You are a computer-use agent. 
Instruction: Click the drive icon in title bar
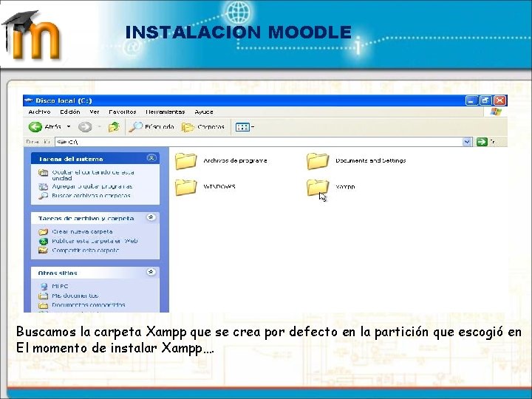29,100
